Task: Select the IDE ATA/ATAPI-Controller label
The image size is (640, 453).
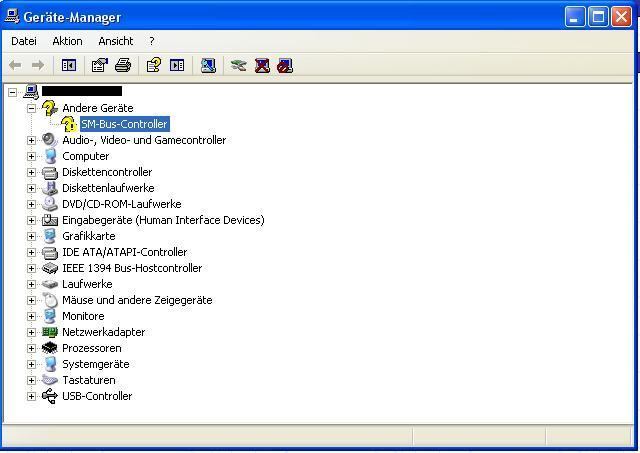Action: [124, 252]
